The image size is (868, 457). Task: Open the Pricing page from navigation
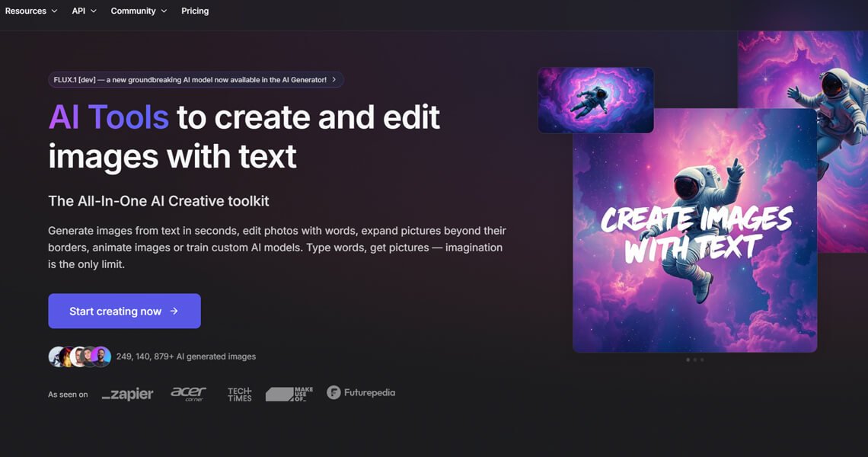(x=195, y=11)
